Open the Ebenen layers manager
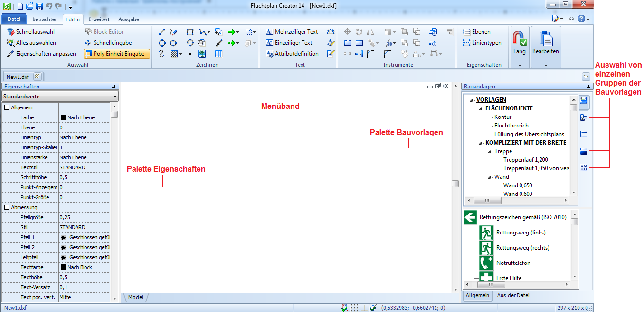This screenshot has height=312, width=644. pyautogui.click(x=477, y=32)
